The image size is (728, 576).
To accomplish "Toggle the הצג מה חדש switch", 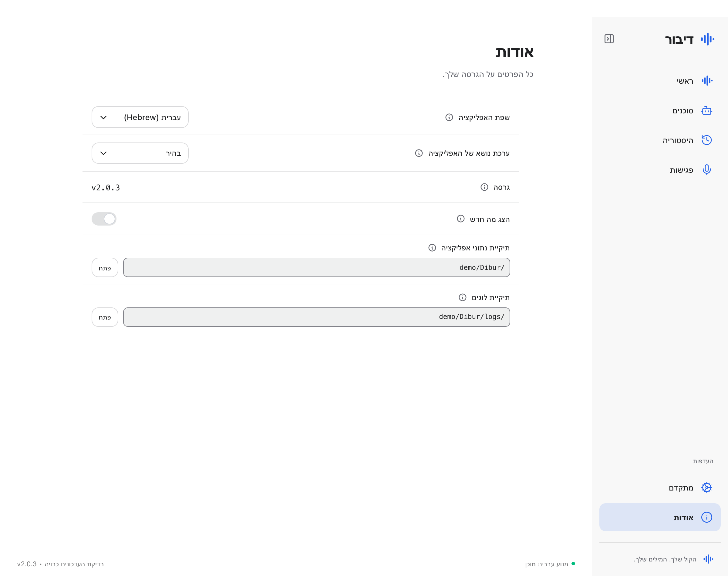I will 104,219.
